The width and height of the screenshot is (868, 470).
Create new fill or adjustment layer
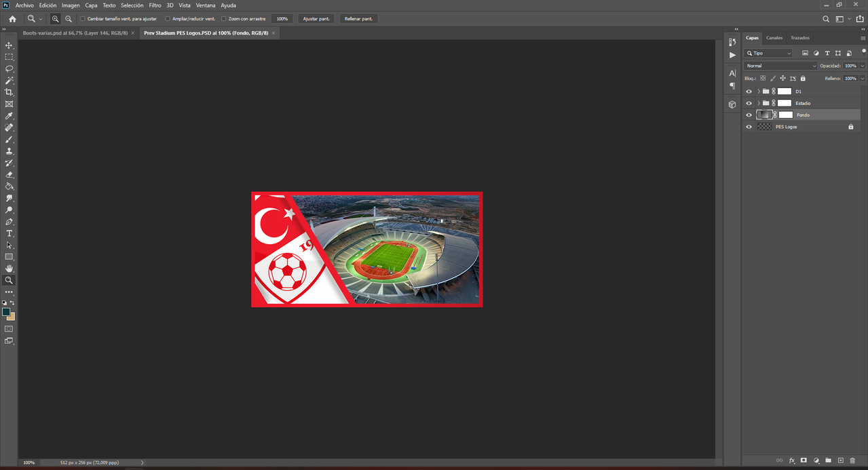tap(816, 461)
